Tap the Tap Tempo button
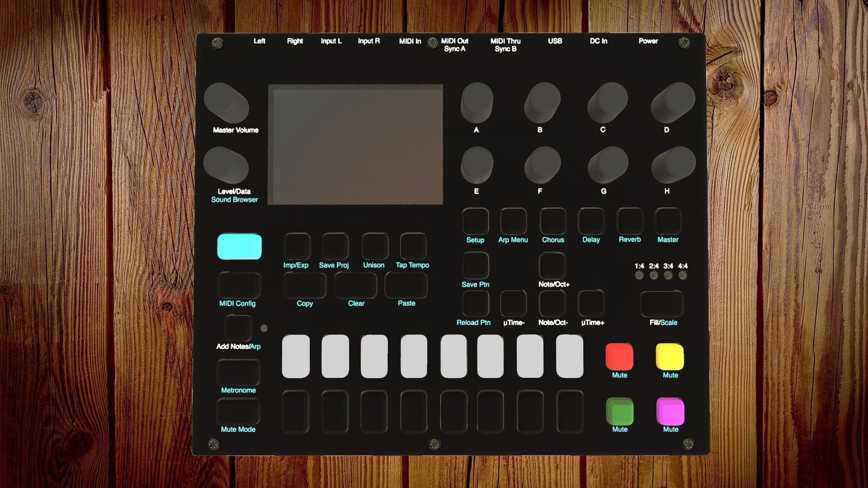 413,246
